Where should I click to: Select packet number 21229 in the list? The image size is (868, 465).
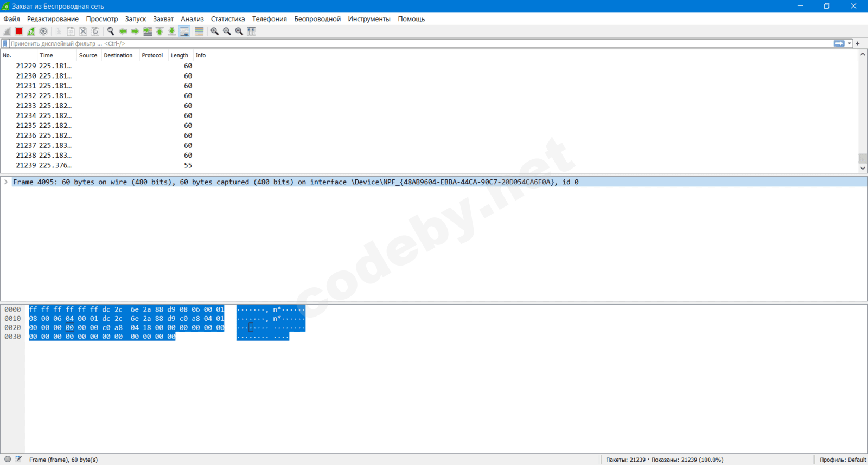[x=429, y=66]
